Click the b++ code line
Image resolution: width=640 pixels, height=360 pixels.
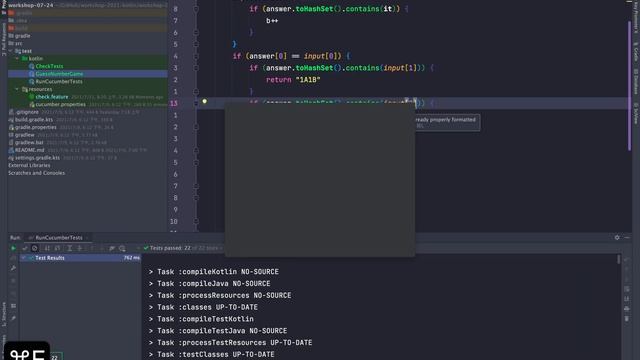coord(272,21)
